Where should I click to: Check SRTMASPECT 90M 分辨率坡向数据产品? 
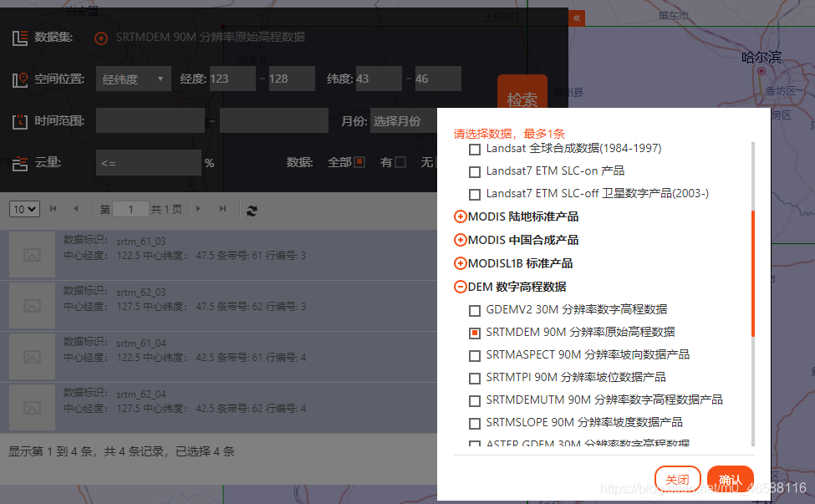[475, 356]
